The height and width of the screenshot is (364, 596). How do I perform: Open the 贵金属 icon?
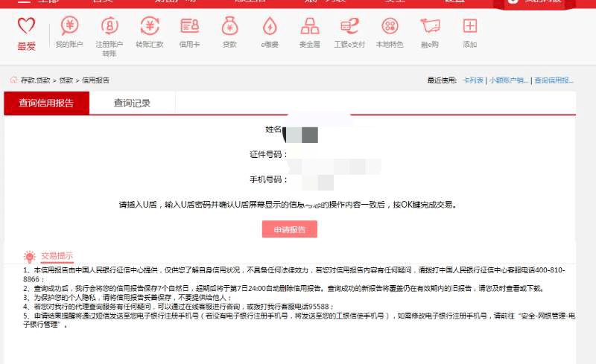[310, 26]
